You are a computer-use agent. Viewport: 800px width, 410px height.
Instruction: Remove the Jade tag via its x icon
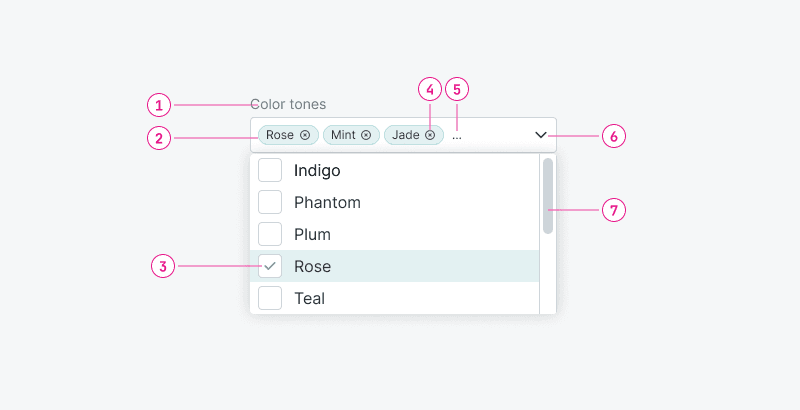click(430, 135)
